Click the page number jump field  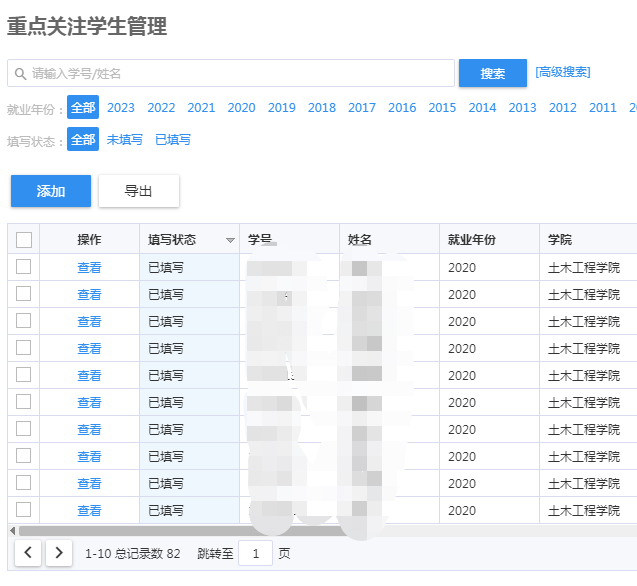255,553
